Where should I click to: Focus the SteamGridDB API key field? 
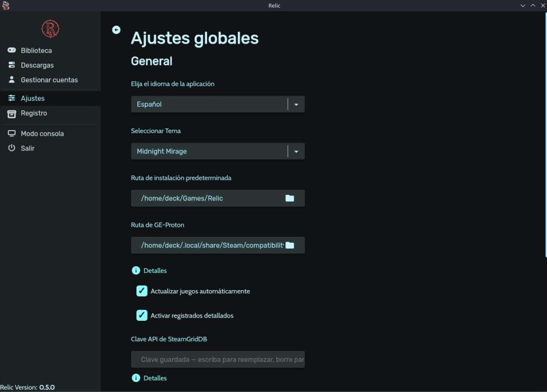click(218, 359)
